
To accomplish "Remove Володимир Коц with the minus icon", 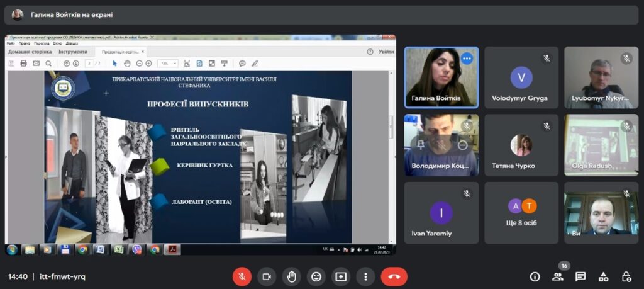I will (463, 145).
